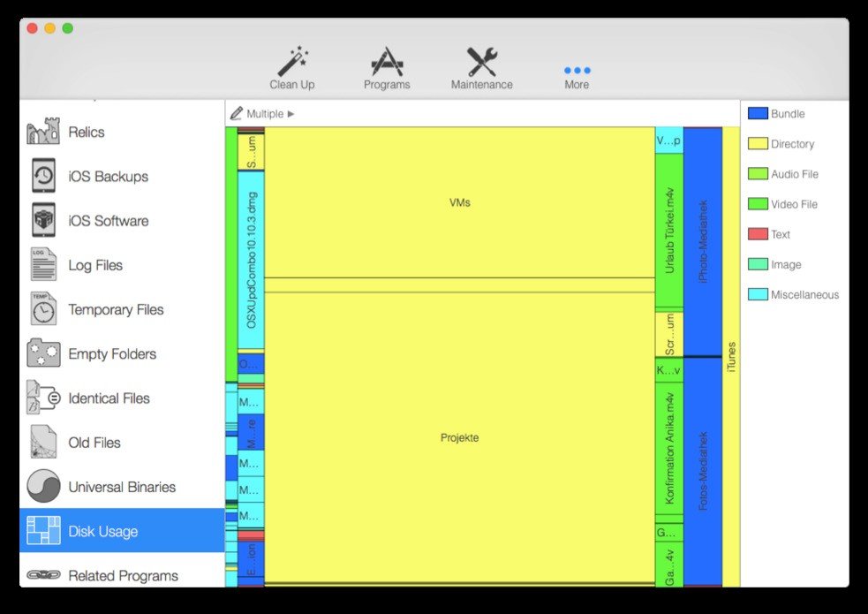Image resolution: width=868 pixels, height=614 pixels.
Task: Select the K...v video block
Action: (669, 370)
